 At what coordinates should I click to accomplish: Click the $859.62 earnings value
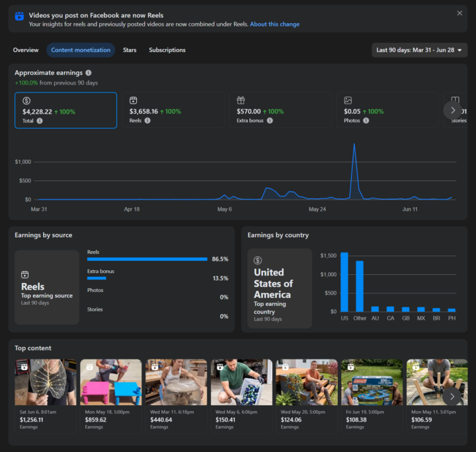[96, 420]
